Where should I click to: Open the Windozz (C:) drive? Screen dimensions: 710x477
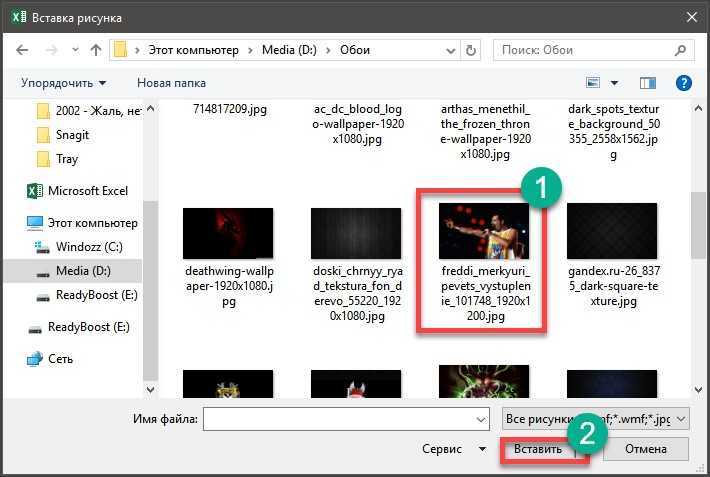79,247
